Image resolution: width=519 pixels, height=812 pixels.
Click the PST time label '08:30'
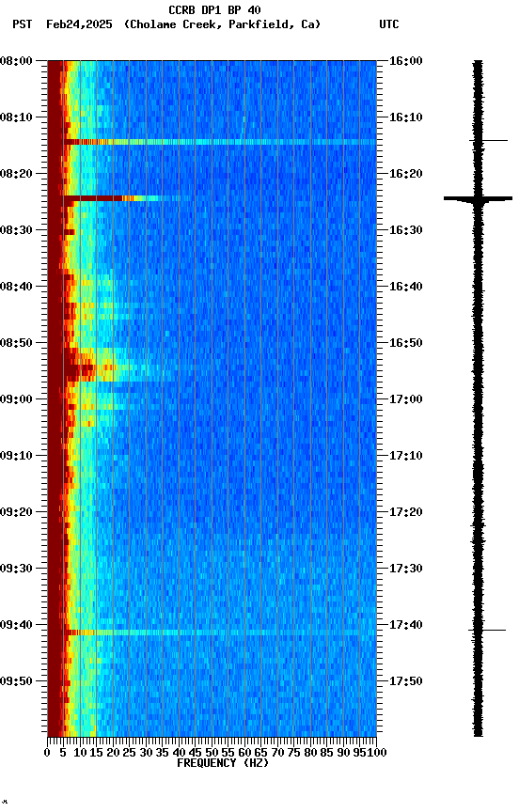pyautogui.click(x=16, y=230)
